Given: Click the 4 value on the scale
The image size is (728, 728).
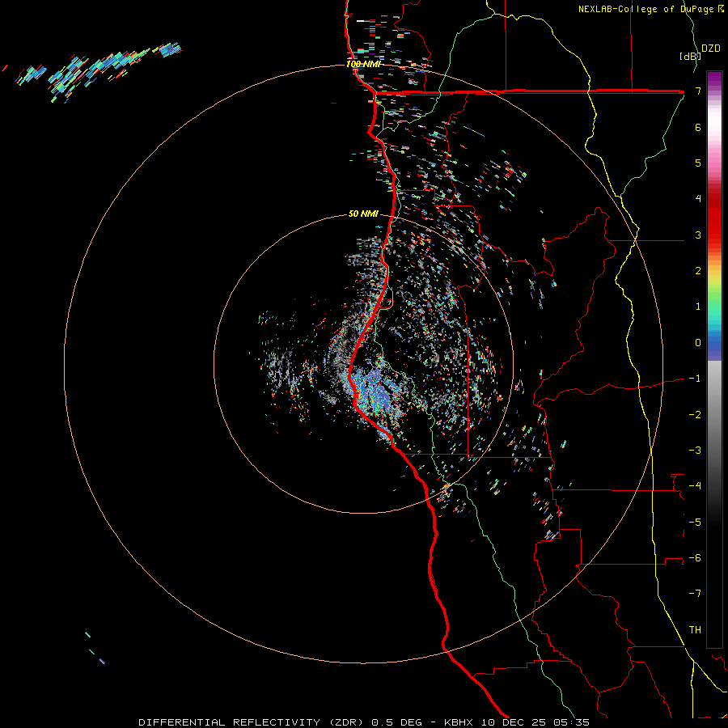Looking at the screenshot, I should click(698, 199).
